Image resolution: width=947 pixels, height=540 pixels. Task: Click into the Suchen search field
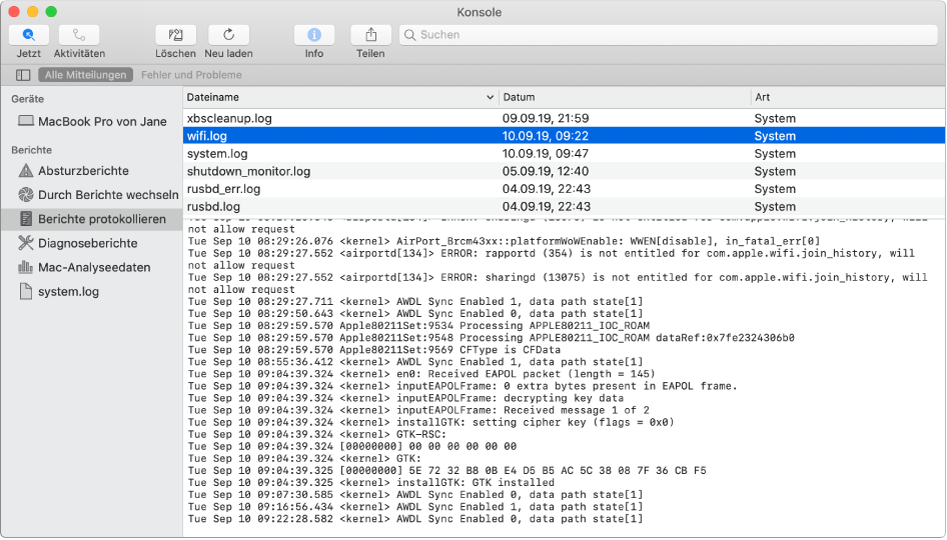point(668,35)
